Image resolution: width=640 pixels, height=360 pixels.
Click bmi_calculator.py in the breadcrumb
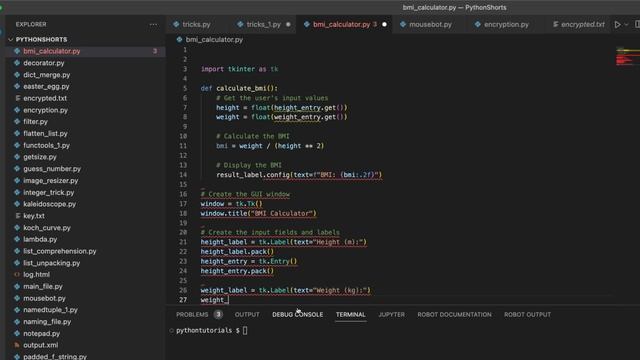pos(214,40)
